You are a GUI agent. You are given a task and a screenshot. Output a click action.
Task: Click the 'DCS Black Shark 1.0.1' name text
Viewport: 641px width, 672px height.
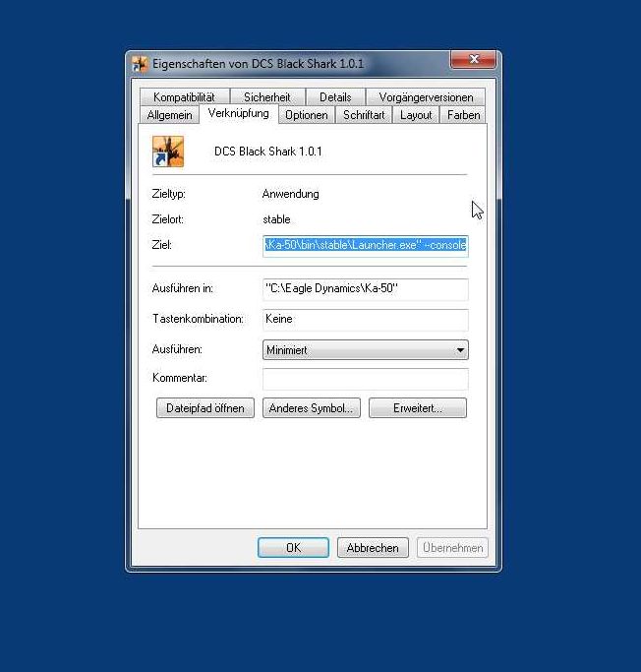pyautogui.click(x=268, y=152)
